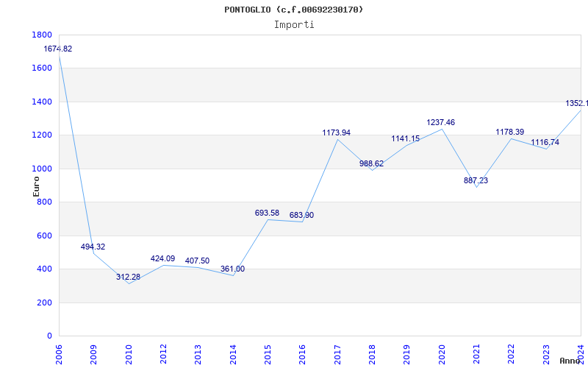Viewport: 588px width, 368px height.
Task: Click the 988.62 value label
Action: pyautogui.click(x=372, y=163)
